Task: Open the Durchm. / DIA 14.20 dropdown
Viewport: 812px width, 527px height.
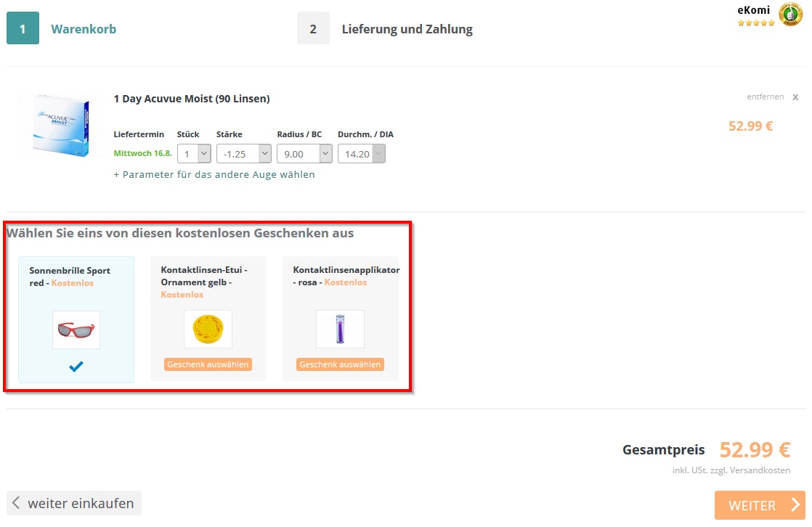Action: (x=362, y=154)
